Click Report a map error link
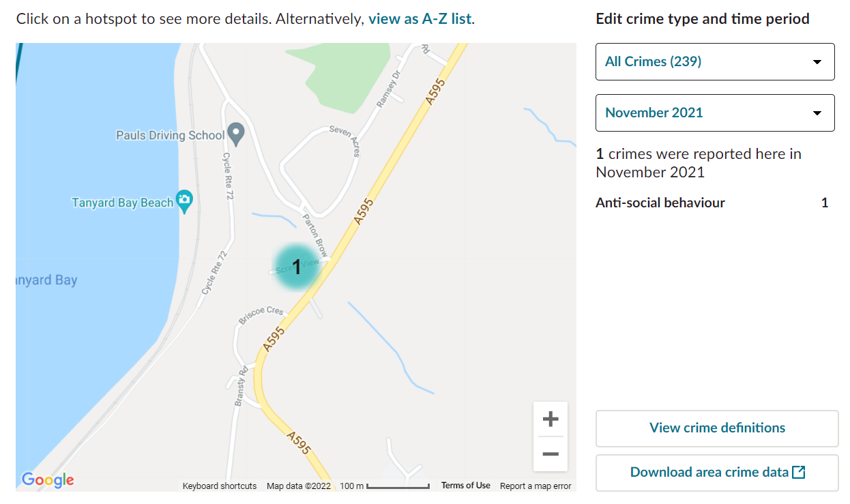 536,486
